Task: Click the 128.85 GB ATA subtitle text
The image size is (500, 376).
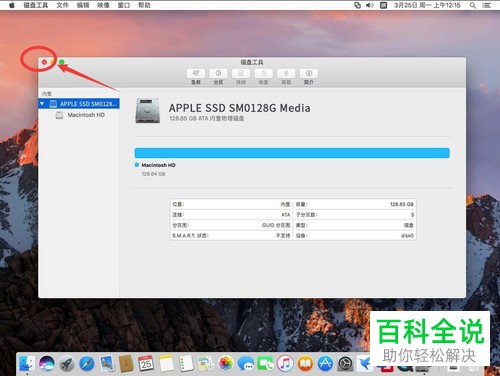Action: [x=207, y=118]
